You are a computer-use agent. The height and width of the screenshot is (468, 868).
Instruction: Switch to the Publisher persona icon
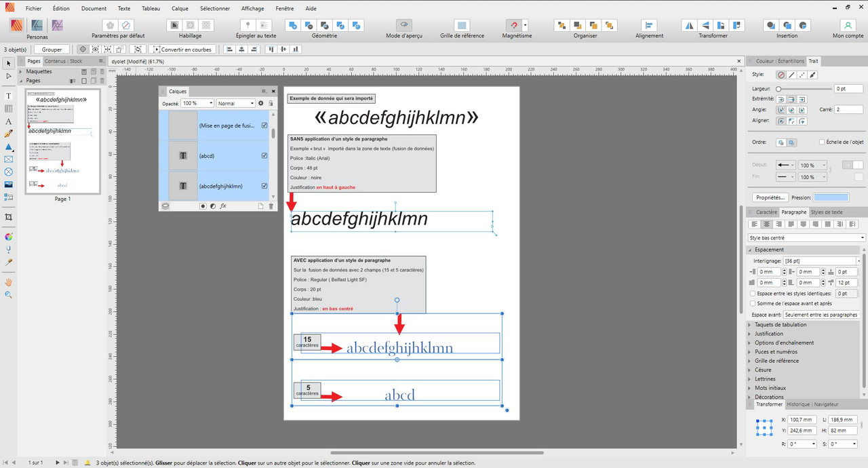click(x=16, y=25)
